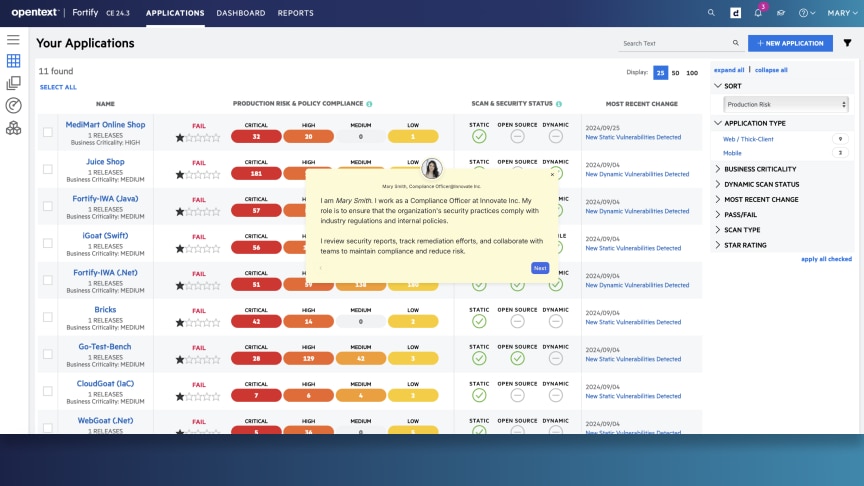Viewport: 864px width, 486px height.
Task: Click the stacked cubes sidebar icon
Action: [13, 128]
